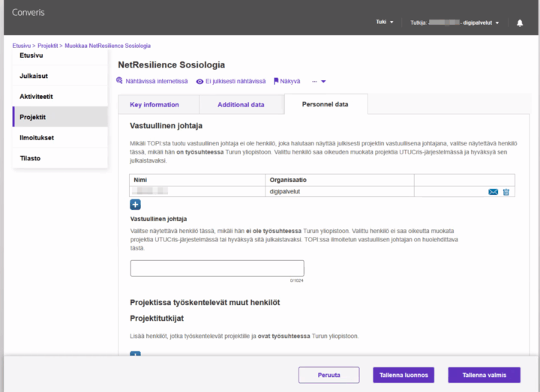This screenshot has width=540, height=392.
Task: Open Etusivu in the sidebar
Action: 60,56
